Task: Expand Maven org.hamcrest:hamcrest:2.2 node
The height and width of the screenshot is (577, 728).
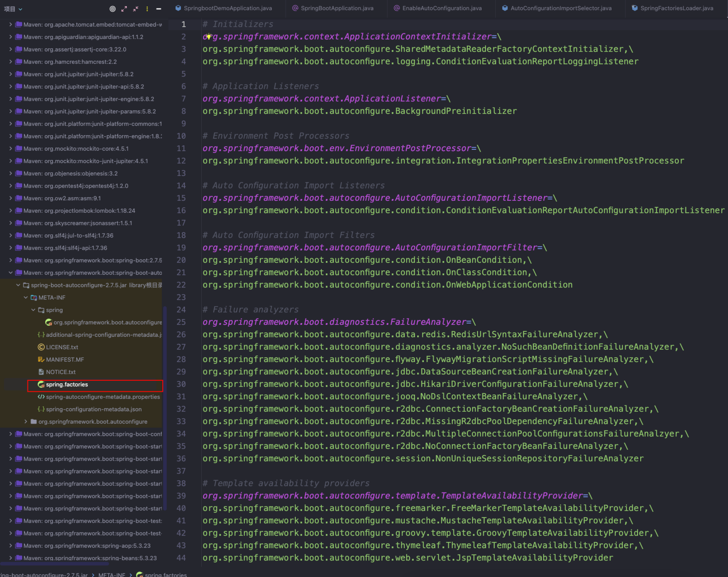Action: [x=11, y=62]
